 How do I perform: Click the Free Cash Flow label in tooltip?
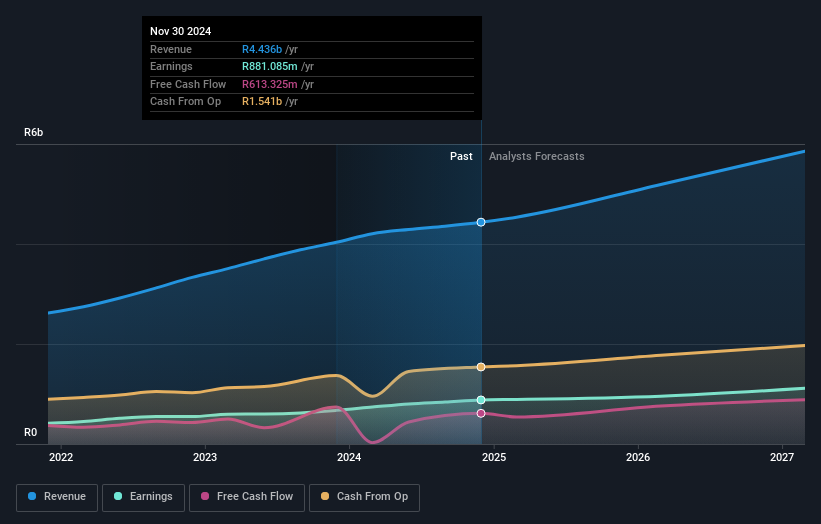(x=188, y=84)
